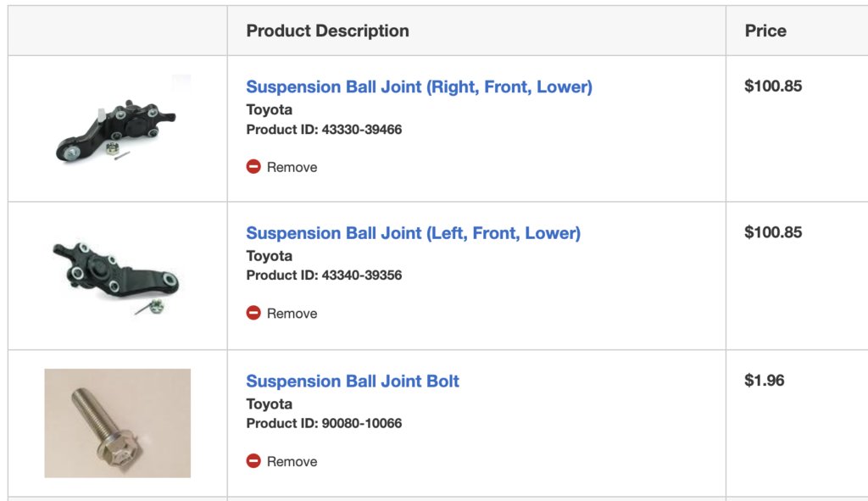Click red minus icon for Left ball joint
The image size is (868, 501).
(253, 313)
